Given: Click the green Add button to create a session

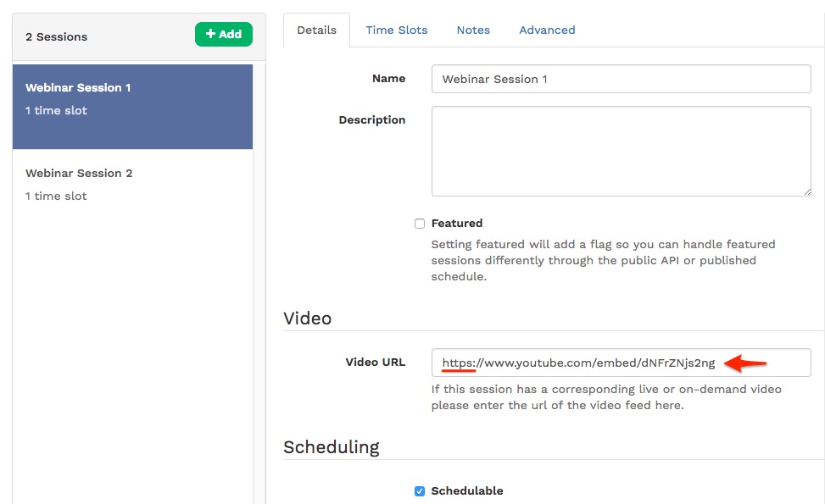Looking at the screenshot, I should coord(223,34).
